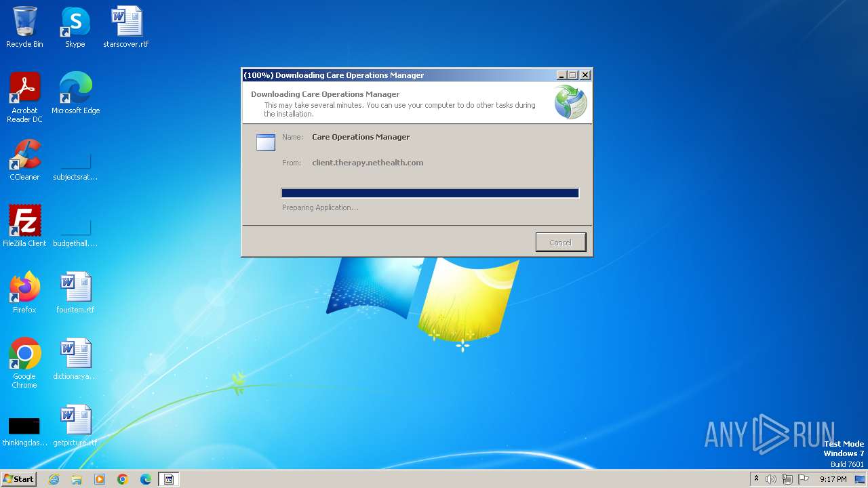Select the budgethall… desktop file
The image size is (868, 488).
point(75,232)
